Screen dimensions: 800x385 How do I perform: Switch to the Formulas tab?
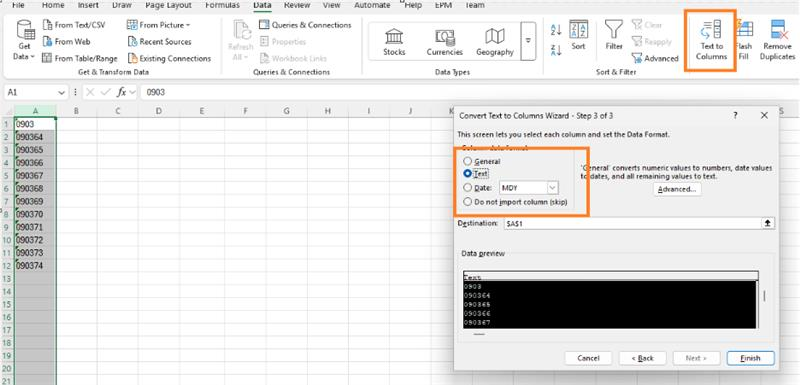[222, 5]
